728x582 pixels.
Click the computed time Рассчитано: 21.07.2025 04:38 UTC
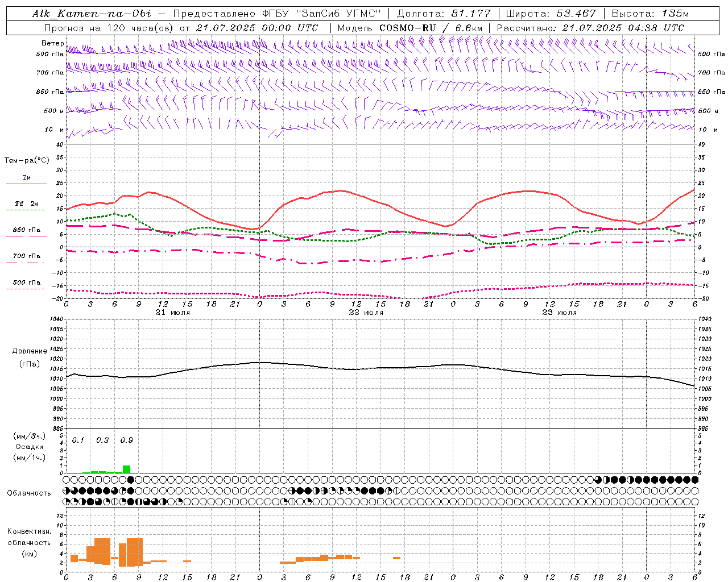(590, 28)
